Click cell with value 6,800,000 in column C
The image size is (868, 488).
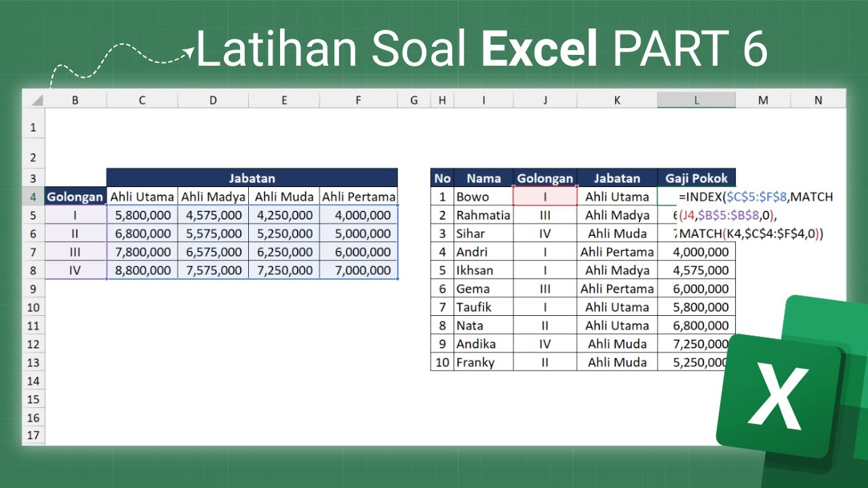pos(142,234)
